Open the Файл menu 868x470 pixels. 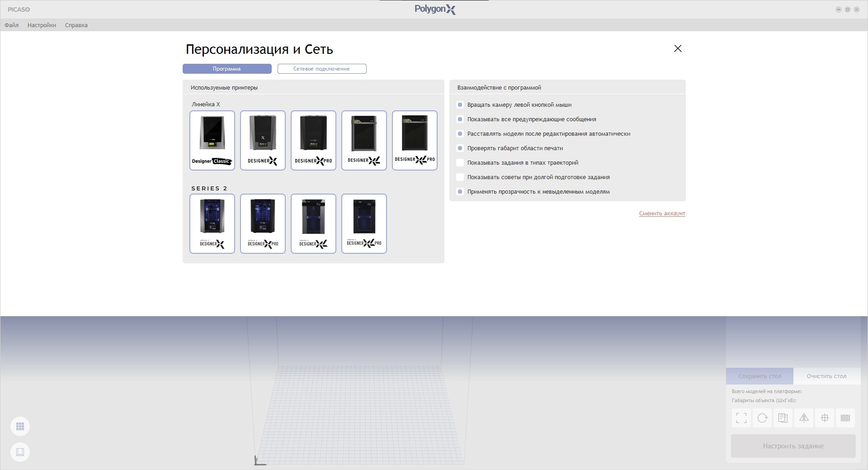(x=12, y=25)
